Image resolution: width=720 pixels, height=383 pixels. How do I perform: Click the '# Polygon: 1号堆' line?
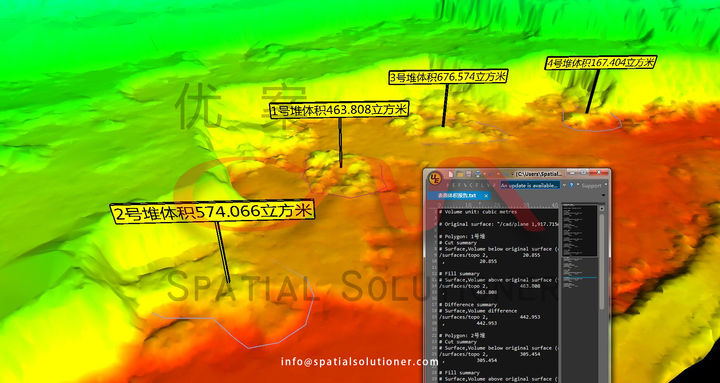(x=461, y=236)
